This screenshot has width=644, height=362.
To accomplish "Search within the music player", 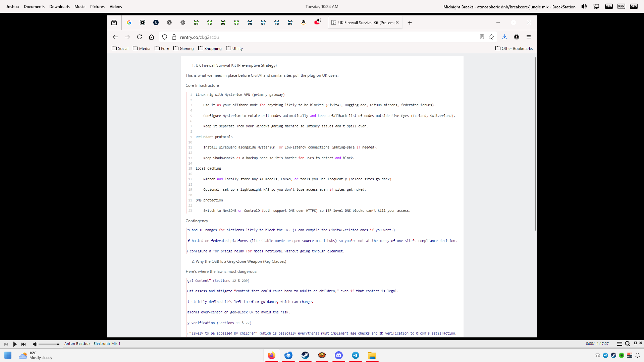I will [628, 344].
